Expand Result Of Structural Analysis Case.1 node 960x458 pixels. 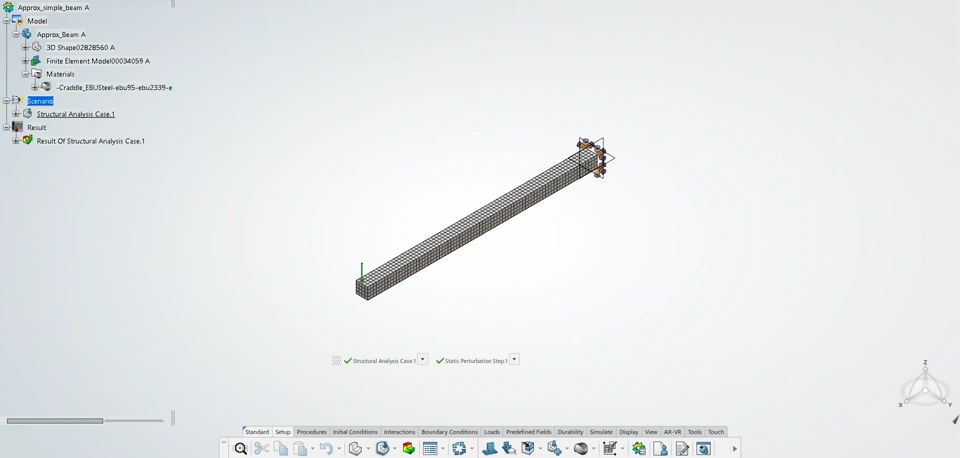pyautogui.click(x=16, y=141)
